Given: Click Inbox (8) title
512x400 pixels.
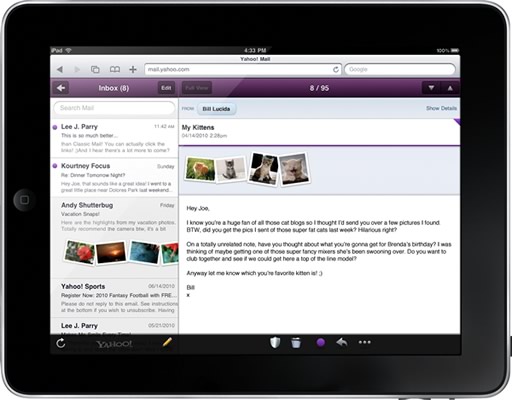Looking at the screenshot, I should pyautogui.click(x=114, y=88).
